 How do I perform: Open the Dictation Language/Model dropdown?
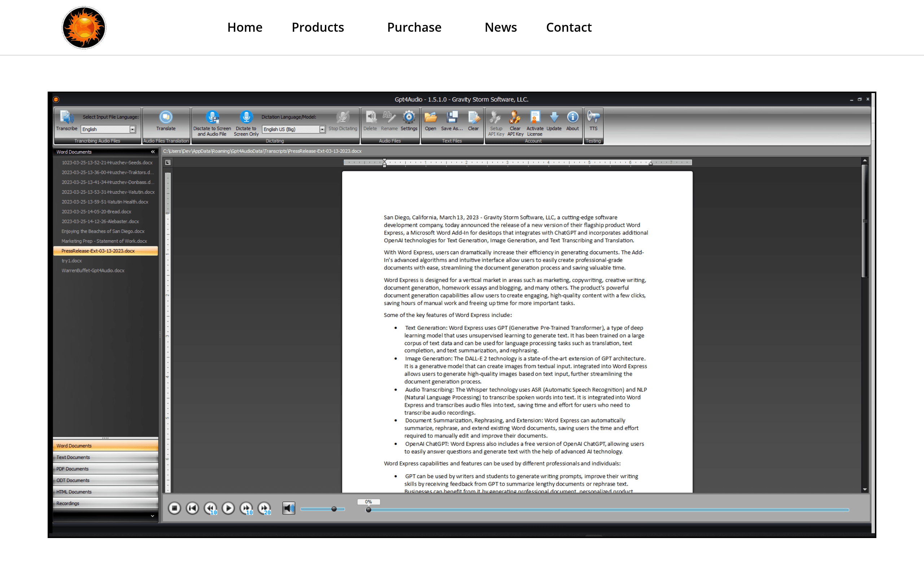pyautogui.click(x=322, y=129)
